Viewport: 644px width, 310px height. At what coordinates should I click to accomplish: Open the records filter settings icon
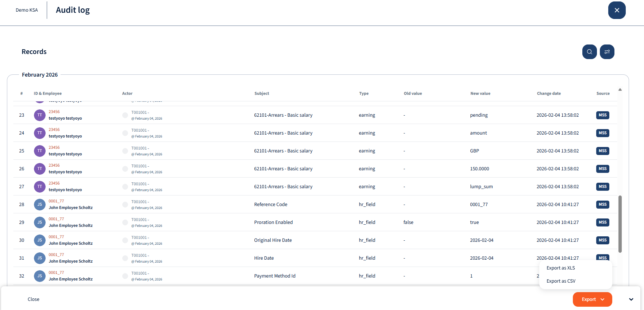coord(607,52)
